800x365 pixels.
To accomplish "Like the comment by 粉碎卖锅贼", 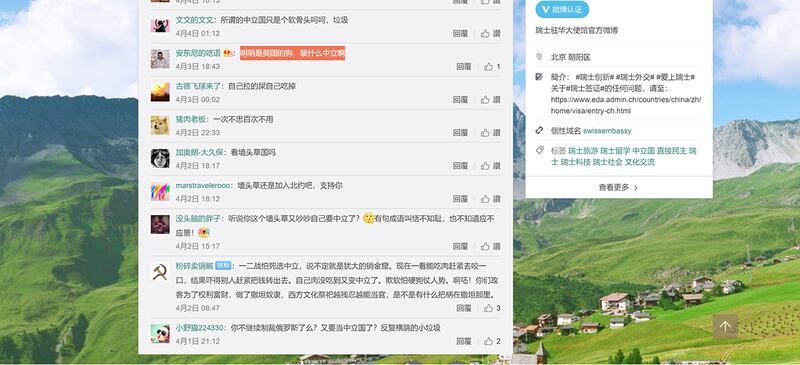I will click(x=492, y=308).
